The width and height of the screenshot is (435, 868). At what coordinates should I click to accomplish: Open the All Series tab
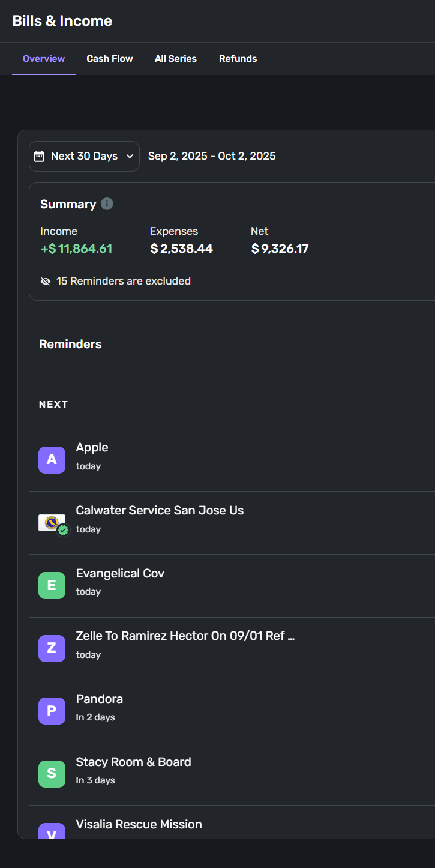click(176, 59)
